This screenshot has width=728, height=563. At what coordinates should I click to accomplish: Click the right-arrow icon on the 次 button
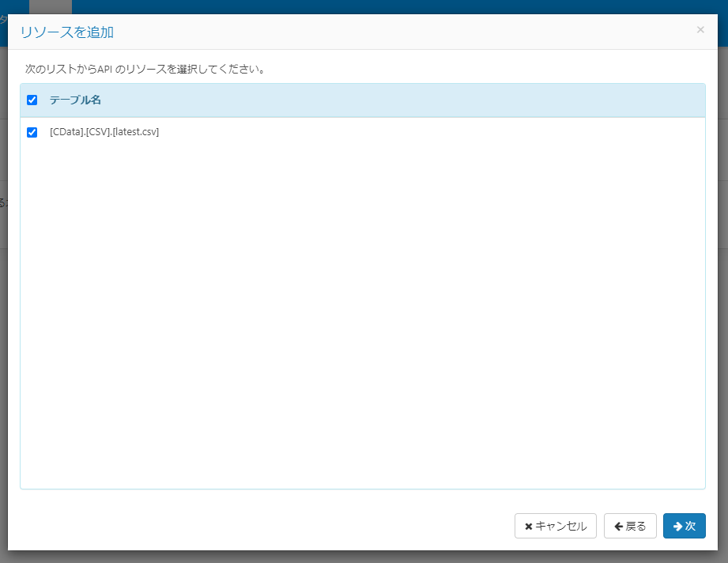coord(679,526)
